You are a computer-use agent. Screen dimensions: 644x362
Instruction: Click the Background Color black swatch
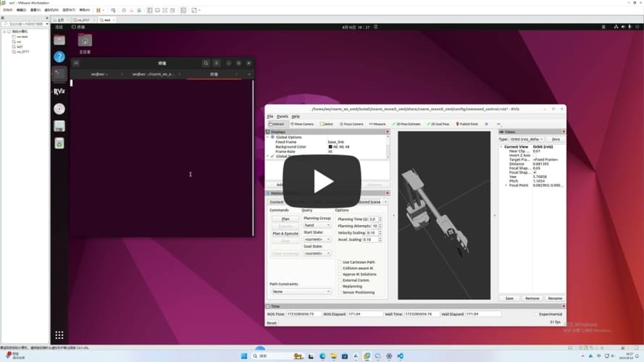[330, 146]
